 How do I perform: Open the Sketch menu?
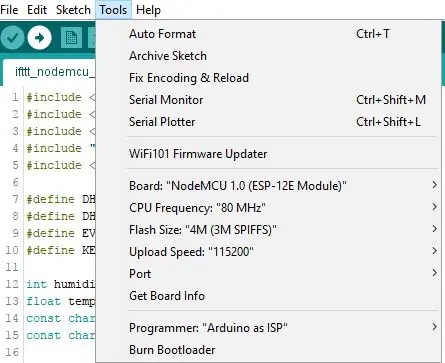pyautogui.click(x=73, y=10)
